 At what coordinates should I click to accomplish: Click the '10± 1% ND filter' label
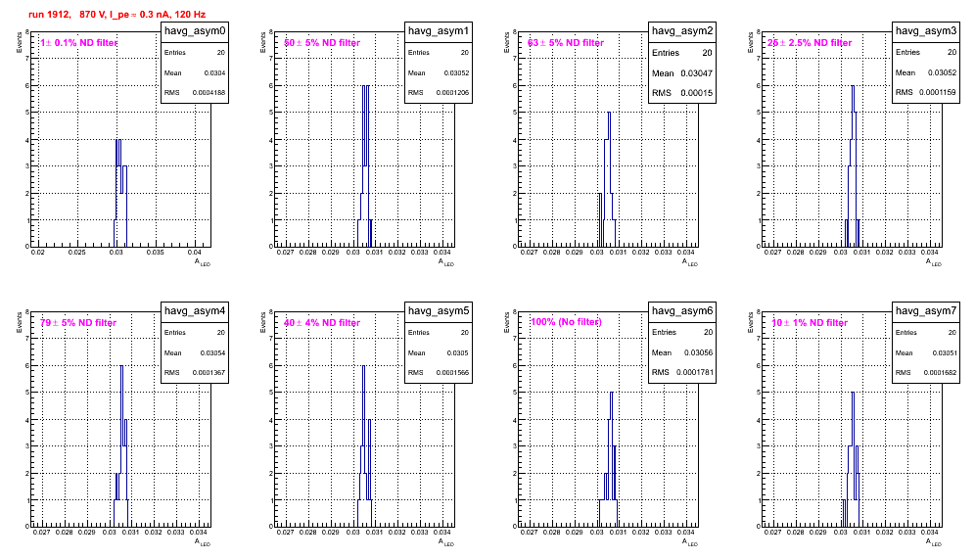[x=810, y=323]
